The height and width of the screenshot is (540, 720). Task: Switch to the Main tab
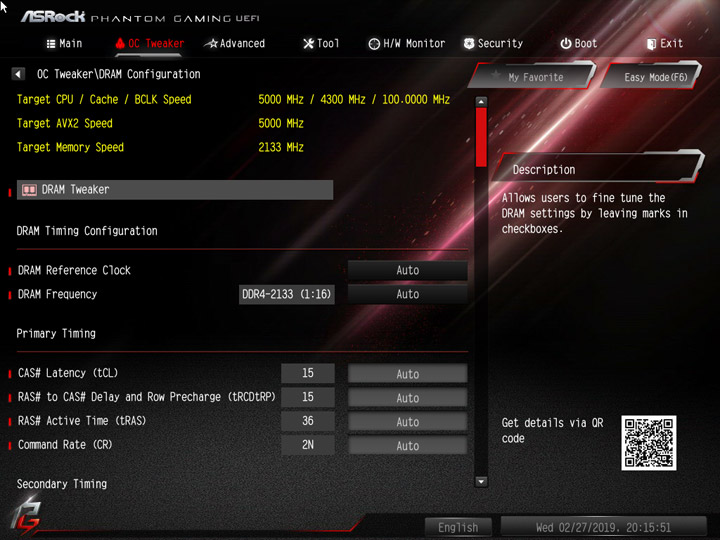(64, 44)
